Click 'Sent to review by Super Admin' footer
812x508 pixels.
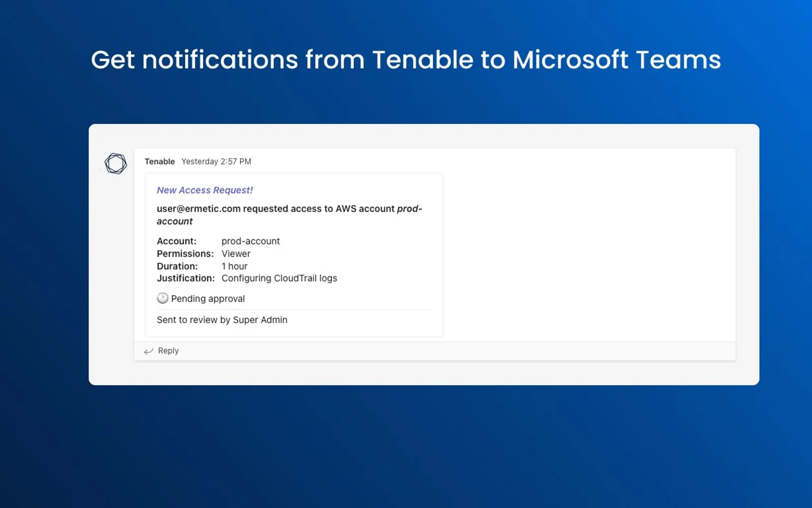coord(222,320)
